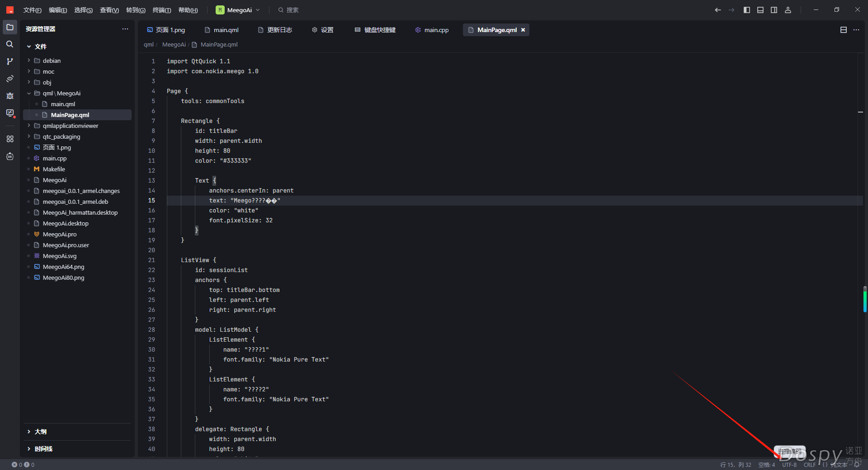The height and width of the screenshot is (470, 868).
Task: Click the split editor icon at editor top right
Action: 844,30
